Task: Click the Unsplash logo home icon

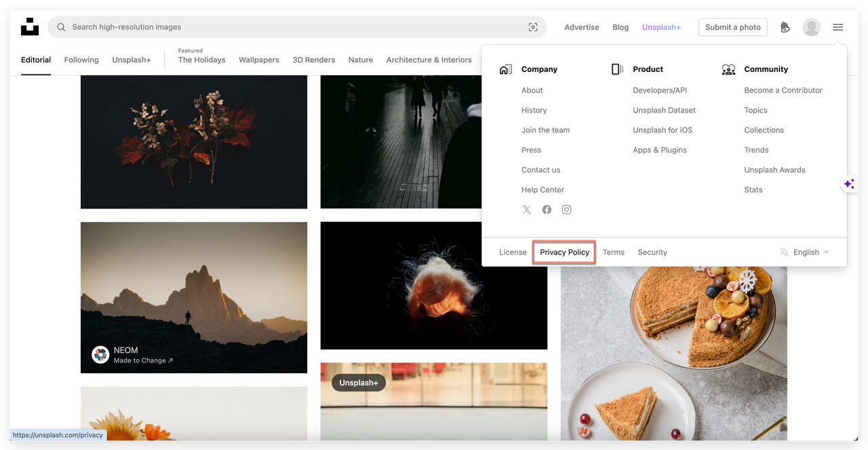Action: coord(30,26)
